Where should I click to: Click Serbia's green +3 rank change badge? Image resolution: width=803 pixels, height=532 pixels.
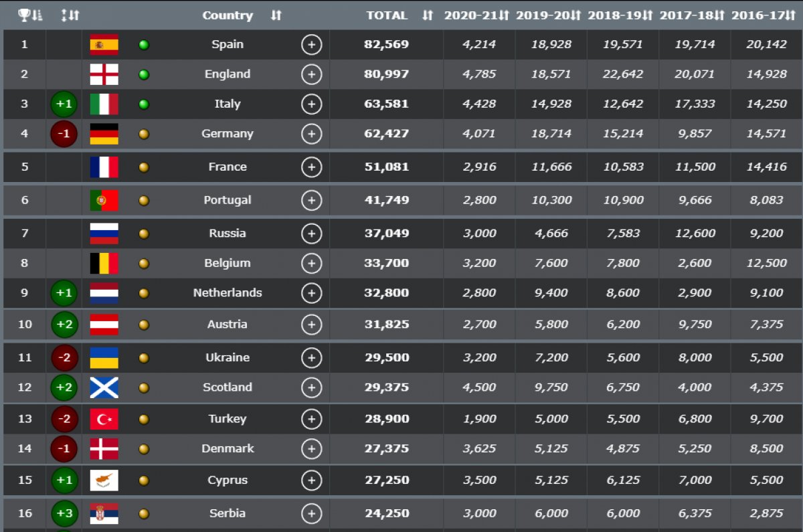pyautogui.click(x=64, y=513)
